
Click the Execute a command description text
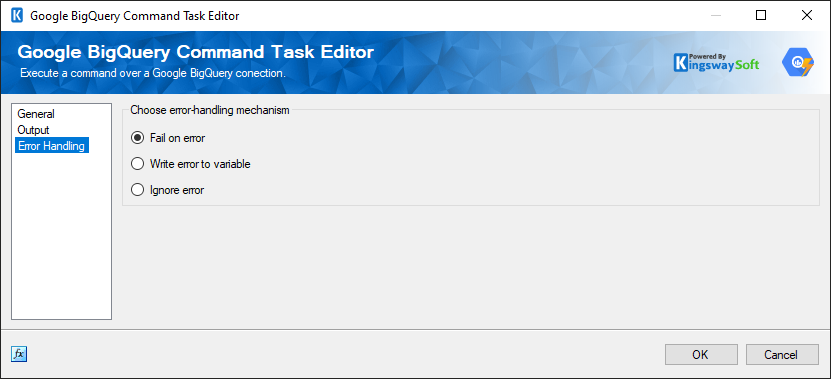(153, 73)
